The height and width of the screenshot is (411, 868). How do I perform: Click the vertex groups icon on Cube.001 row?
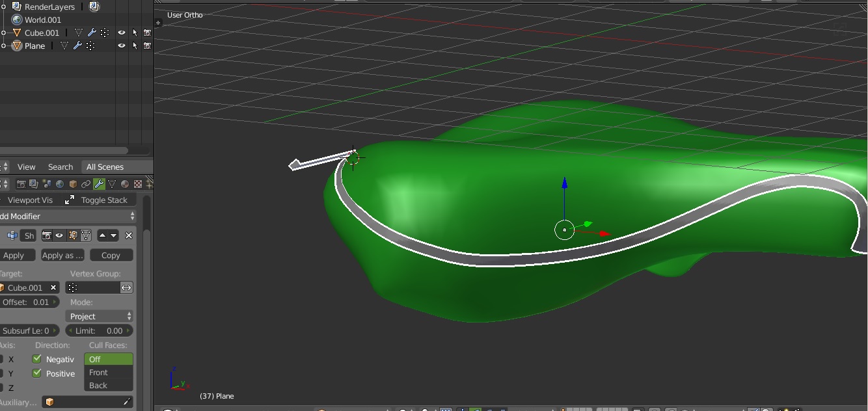(104, 33)
